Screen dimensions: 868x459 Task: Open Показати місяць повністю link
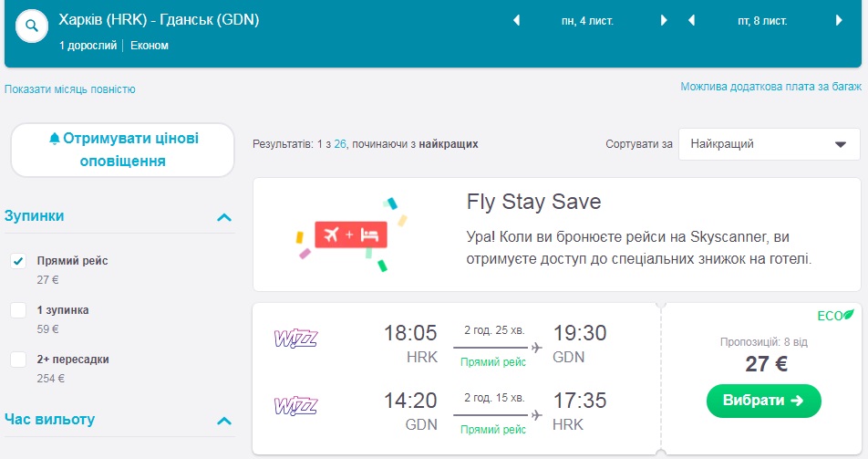tap(70, 89)
